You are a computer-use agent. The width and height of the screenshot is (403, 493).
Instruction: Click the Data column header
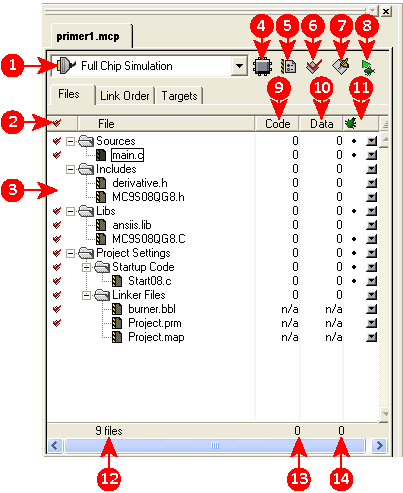pyautogui.click(x=322, y=124)
